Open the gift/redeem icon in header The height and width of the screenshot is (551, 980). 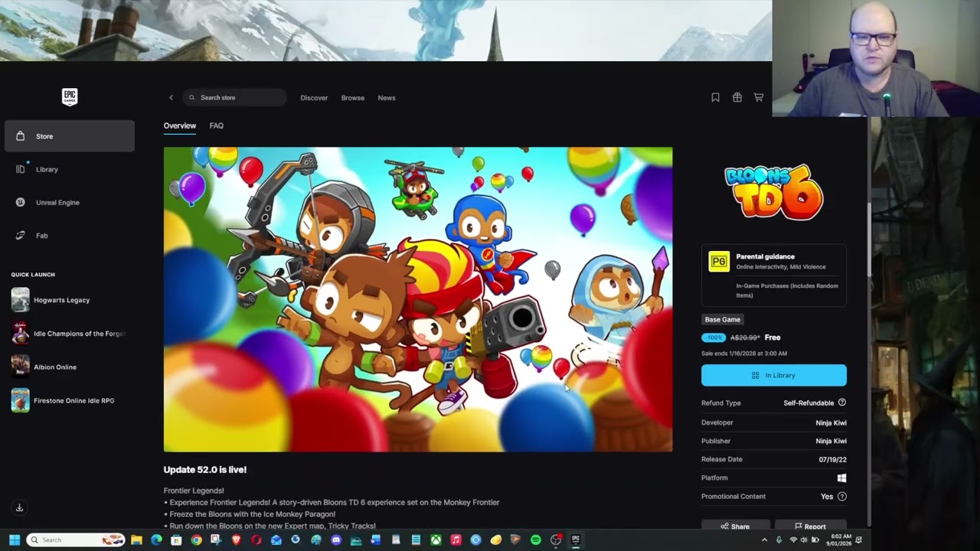pyautogui.click(x=737, y=98)
